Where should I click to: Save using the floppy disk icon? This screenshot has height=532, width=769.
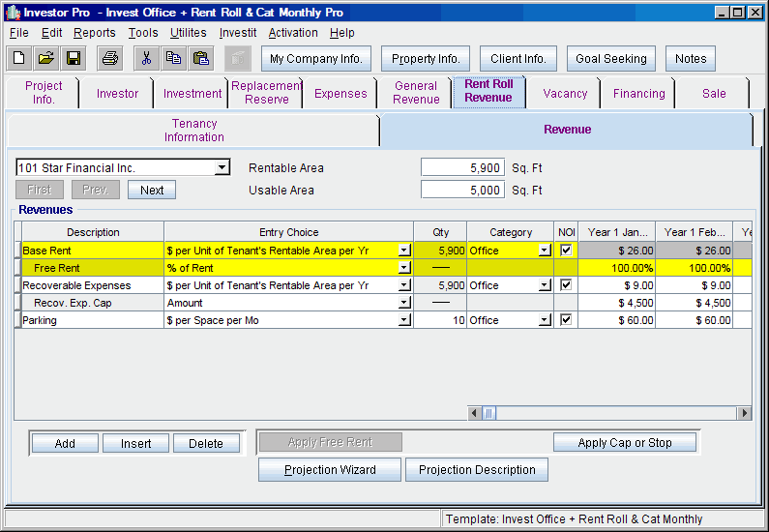point(74,59)
